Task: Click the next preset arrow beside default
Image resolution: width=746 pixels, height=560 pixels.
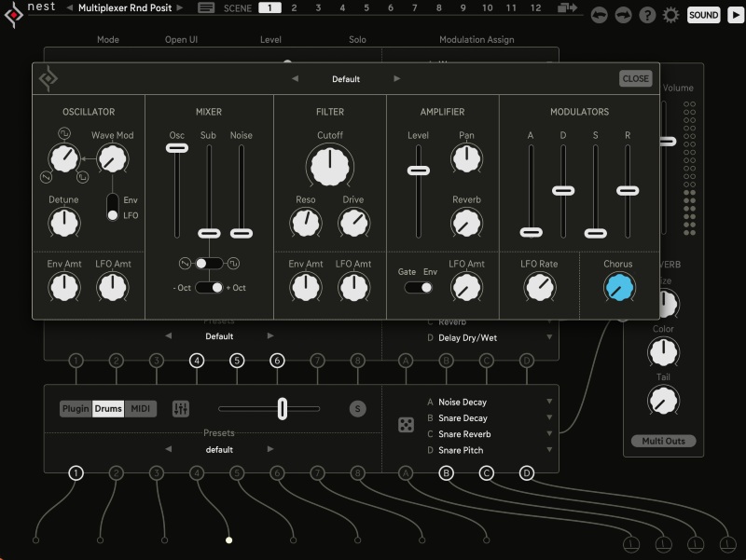Action: 270,449
